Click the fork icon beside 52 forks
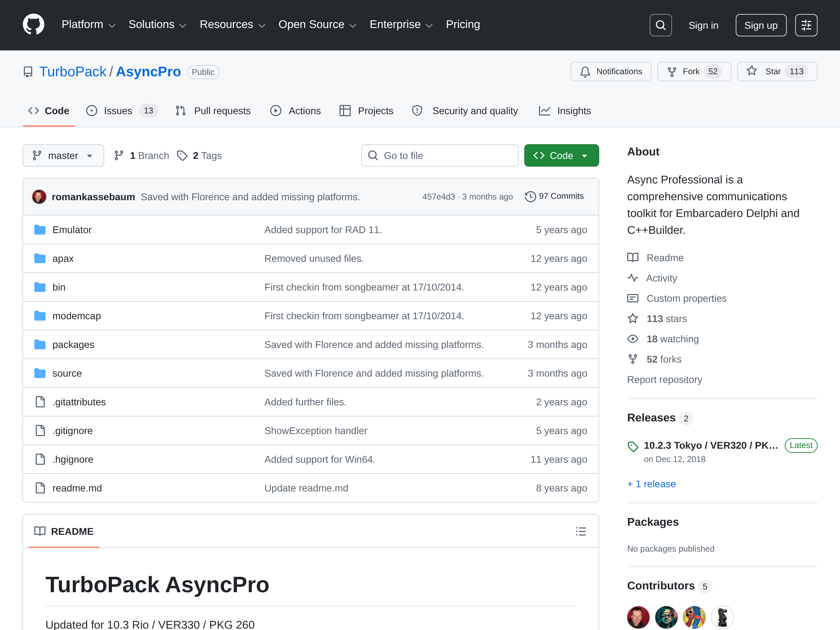 (x=633, y=359)
